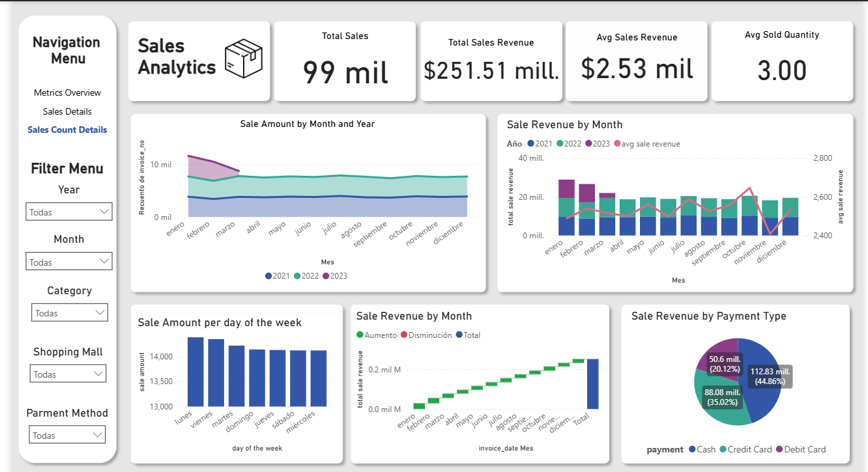Click the 2023 legend marker under the area chart
The image size is (868, 472).
326,276
